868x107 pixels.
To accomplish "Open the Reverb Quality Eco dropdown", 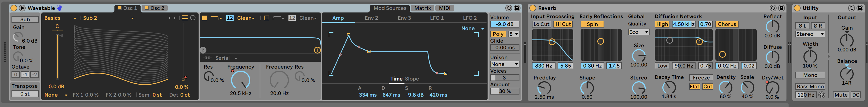I will 639,32.
